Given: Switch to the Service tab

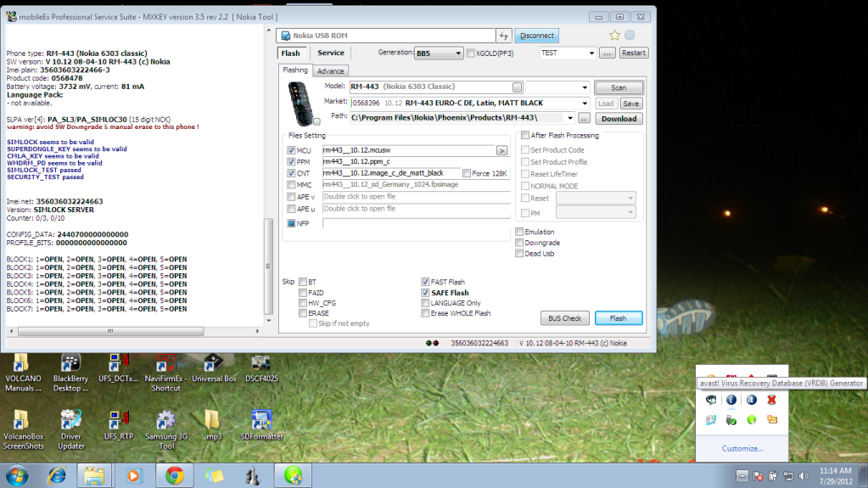Looking at the screenshot, I should click(331, 53).
